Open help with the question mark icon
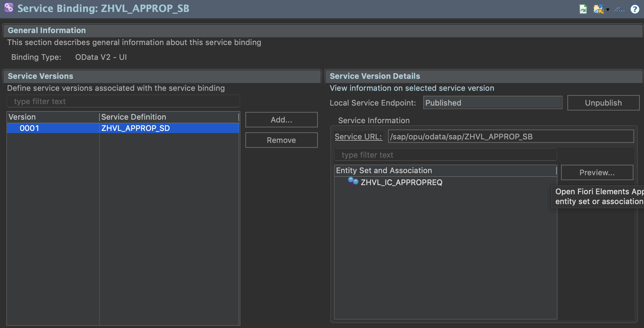 635,9
